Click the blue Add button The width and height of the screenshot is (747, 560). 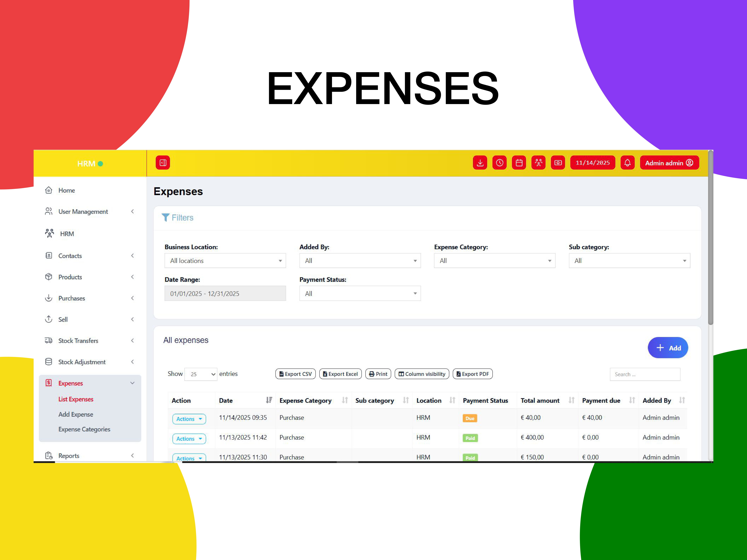668,348
